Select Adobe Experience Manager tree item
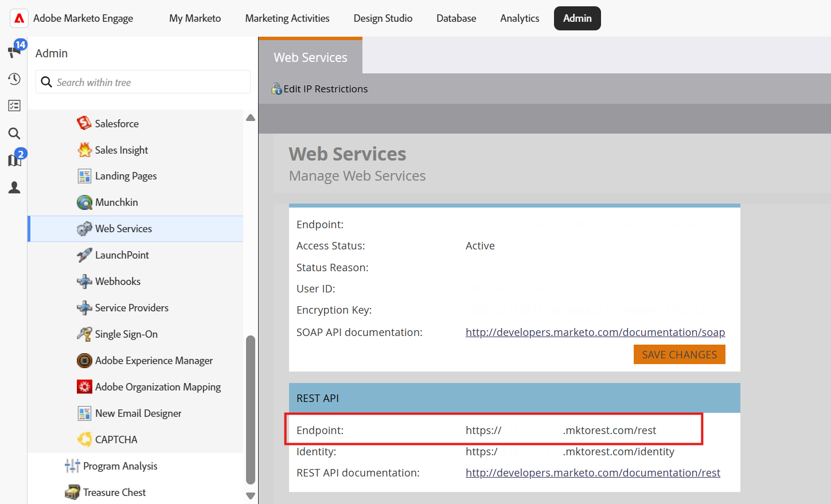 pos(154,361)
